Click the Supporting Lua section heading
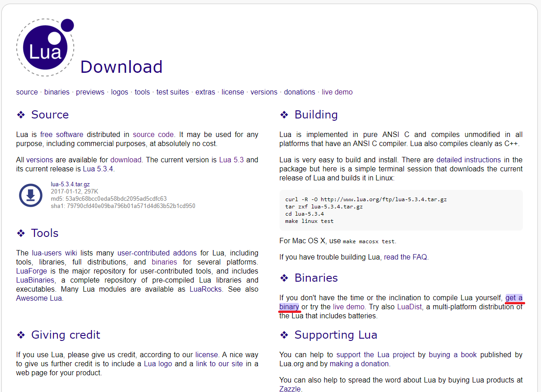This screenshot has width=541, height=392. click(336, 335)
